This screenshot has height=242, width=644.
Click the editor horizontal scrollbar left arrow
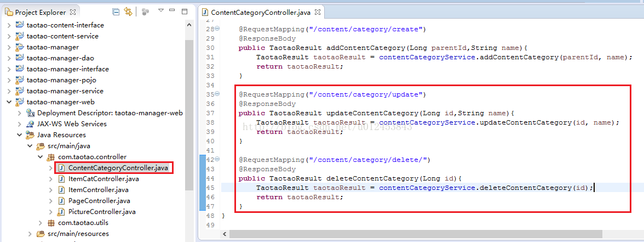pyautogui.click(x=225, y=234)
